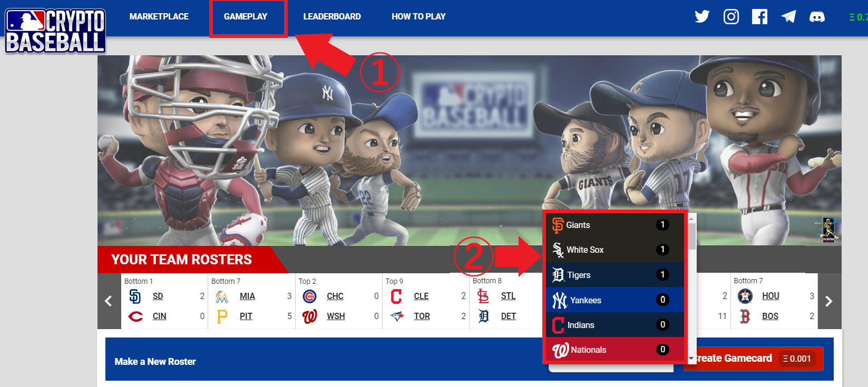Click the Red Sox logo icon
Image resolution: width=868 pixels, height=387 pixels.
[x=745, y=316]
